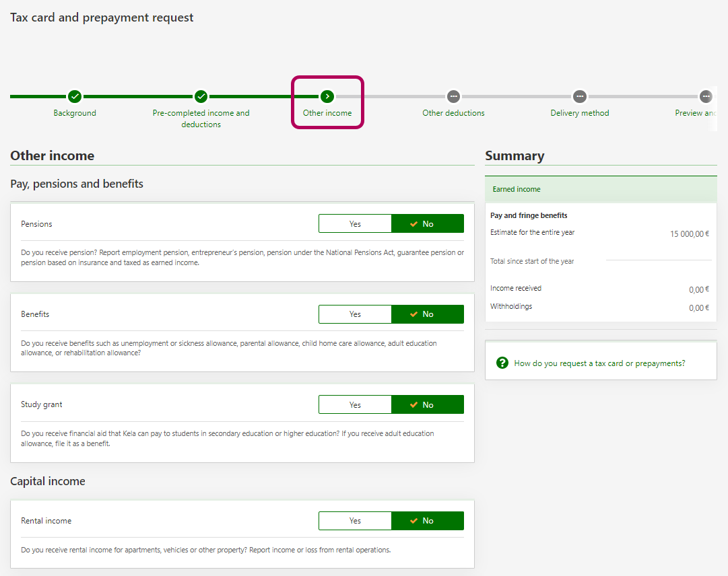The image size is (728, 576).
Task: Click the Other income step arrow icon
Action: pos(327,96)
